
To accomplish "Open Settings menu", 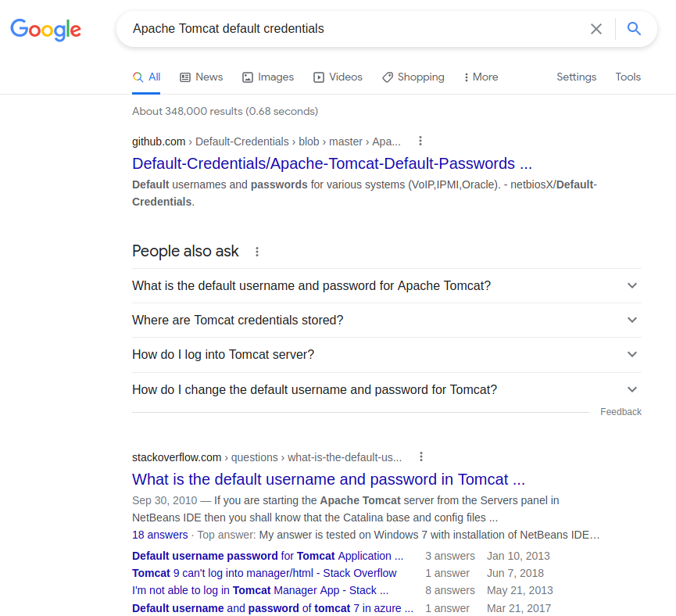I will (576, 77).
